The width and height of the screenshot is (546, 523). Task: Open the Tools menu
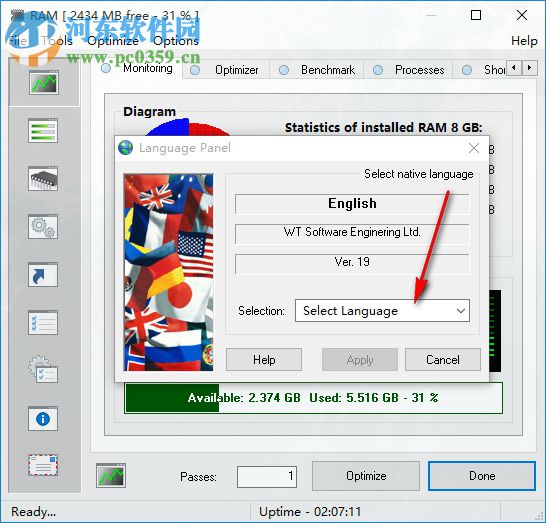tap(57, 41)
